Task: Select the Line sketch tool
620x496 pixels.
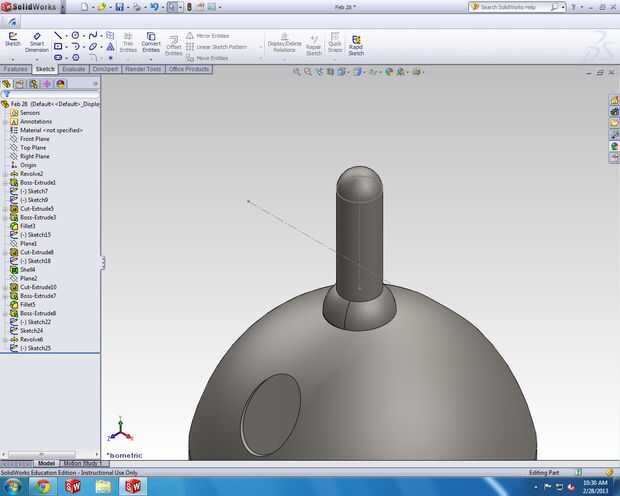Action: coord(59,35)
